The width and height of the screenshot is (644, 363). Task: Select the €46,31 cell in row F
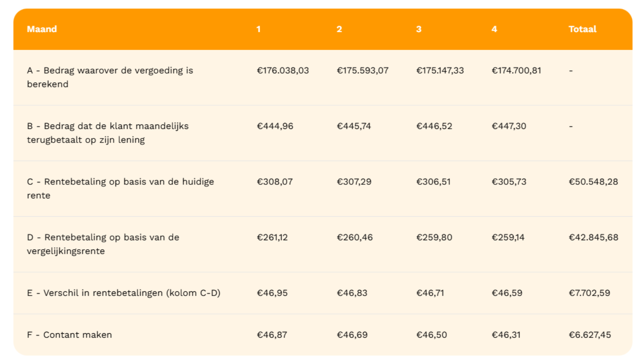tap(506, 335)
